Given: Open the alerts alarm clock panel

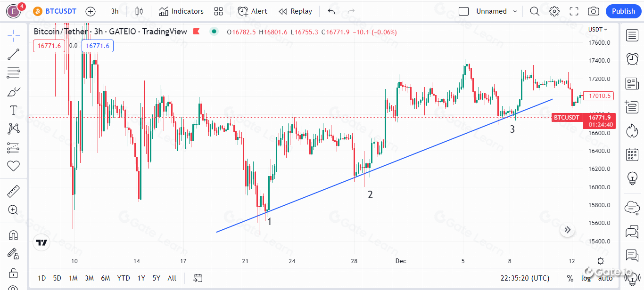Looking at the screenshot, I should point(632,59).
